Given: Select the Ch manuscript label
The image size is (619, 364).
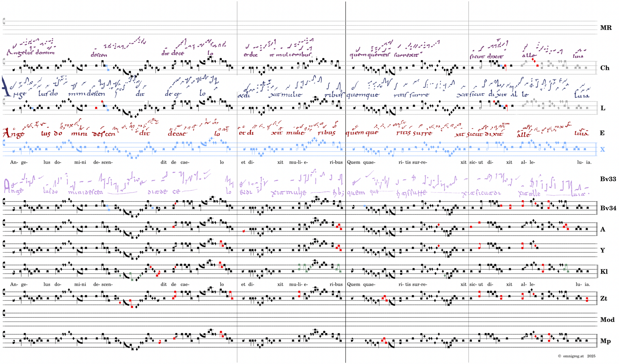Looking at the screenshot, I should pos(605,68).
